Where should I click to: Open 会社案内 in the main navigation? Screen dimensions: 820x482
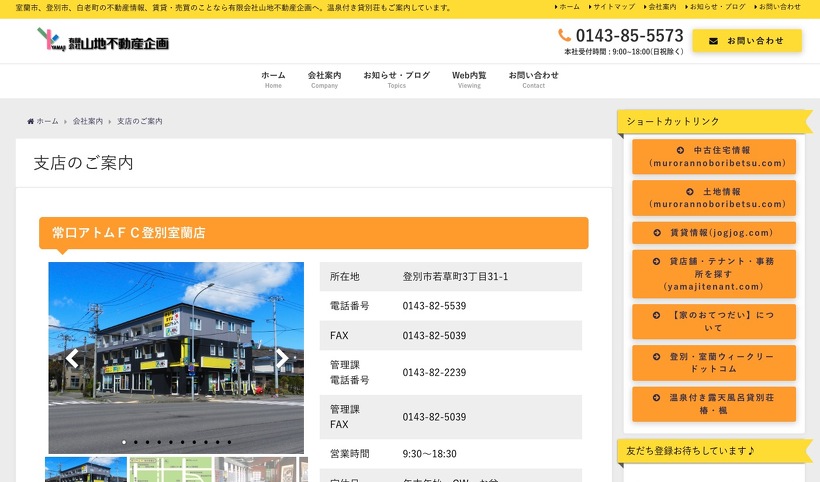point(324,79)
